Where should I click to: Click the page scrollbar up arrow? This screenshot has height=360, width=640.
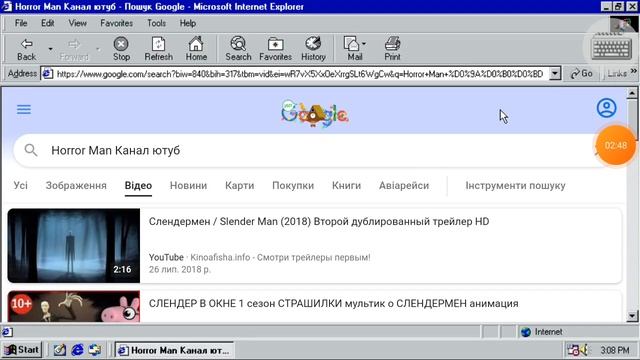tap(632, 93)
